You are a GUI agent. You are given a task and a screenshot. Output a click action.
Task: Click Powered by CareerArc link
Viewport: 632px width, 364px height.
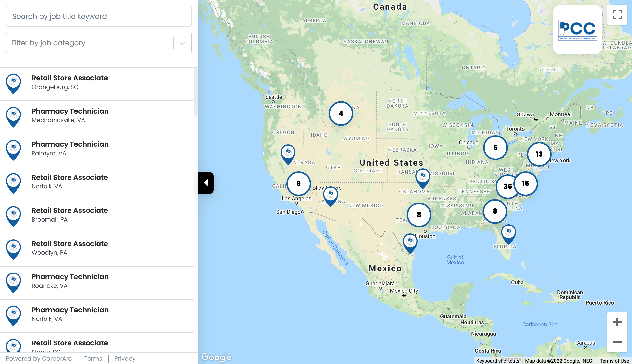tap(39, 359)
